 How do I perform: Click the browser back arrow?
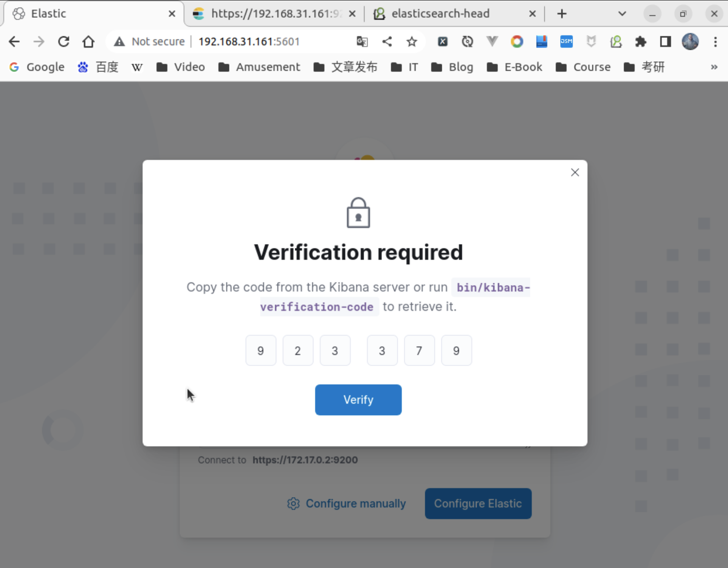(x=14, y=41)
